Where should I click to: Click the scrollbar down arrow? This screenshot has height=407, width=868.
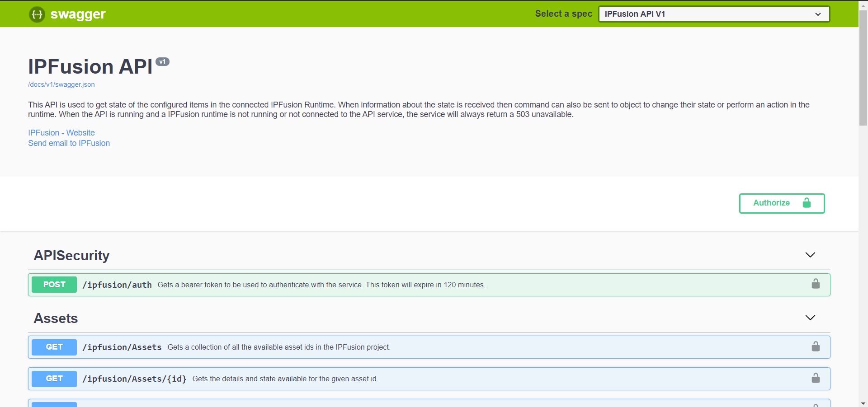click(863, 403)
